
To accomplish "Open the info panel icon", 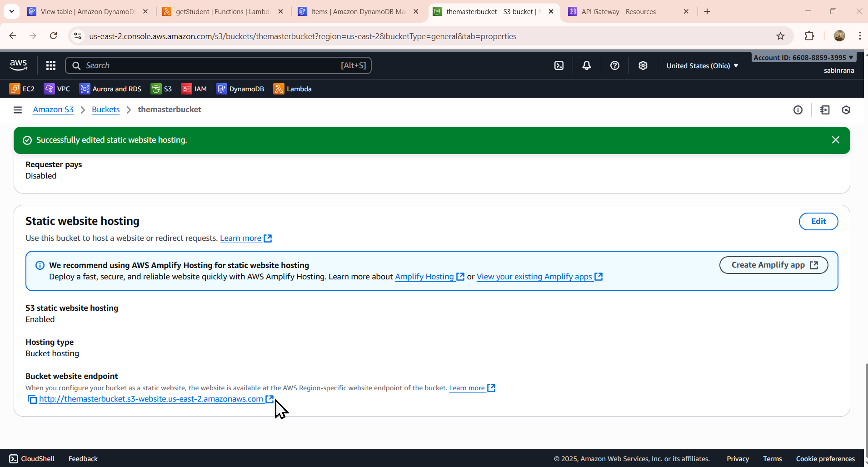I will pyautogui.click(x=798, y=110).
